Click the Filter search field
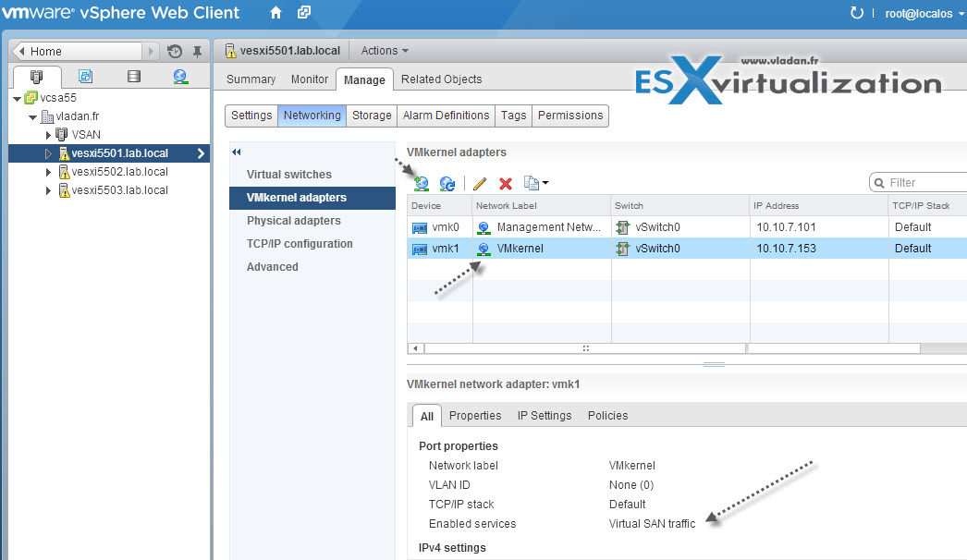 point(918,183)
